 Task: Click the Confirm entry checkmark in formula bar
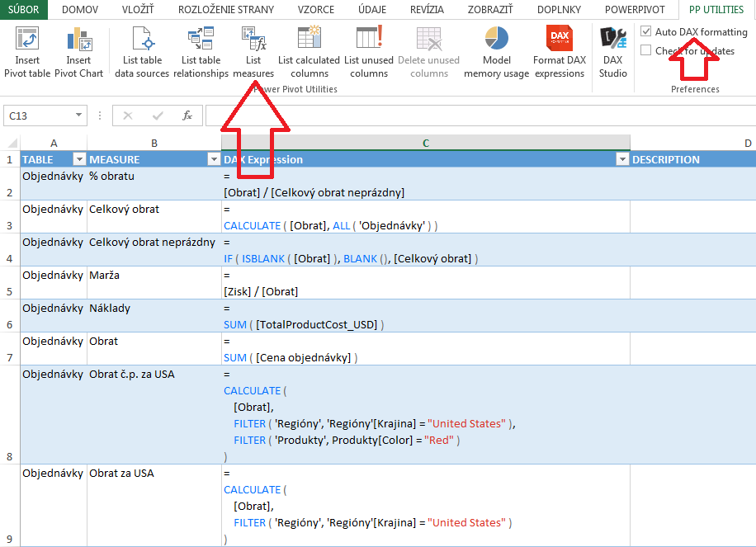[x=157, y=116]
